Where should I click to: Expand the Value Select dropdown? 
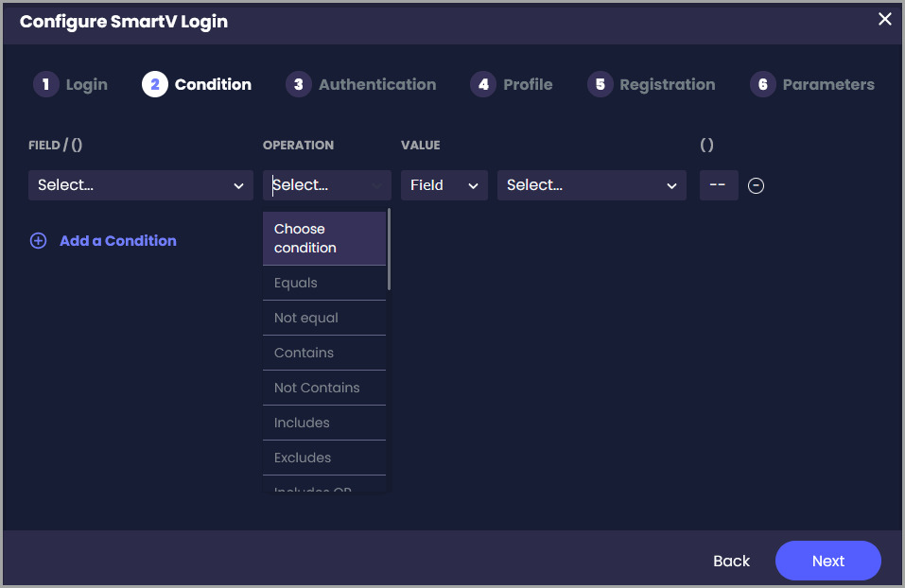pyautogui.click(x=592, y=185)
